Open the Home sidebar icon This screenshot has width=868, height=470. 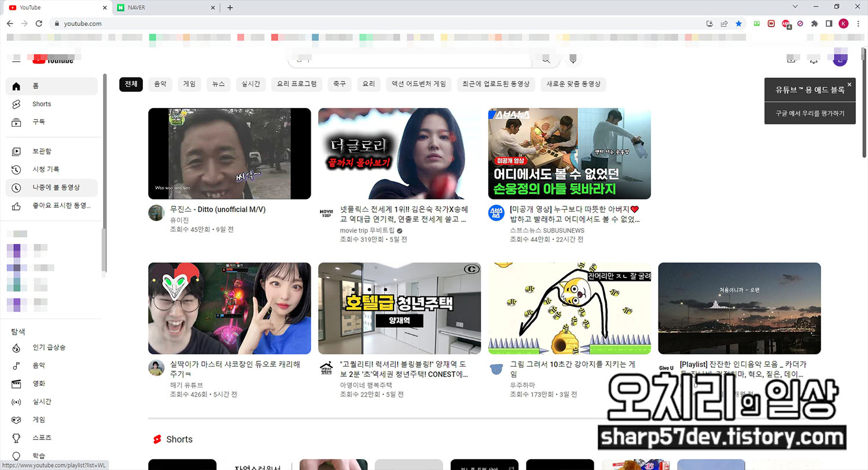16,86
